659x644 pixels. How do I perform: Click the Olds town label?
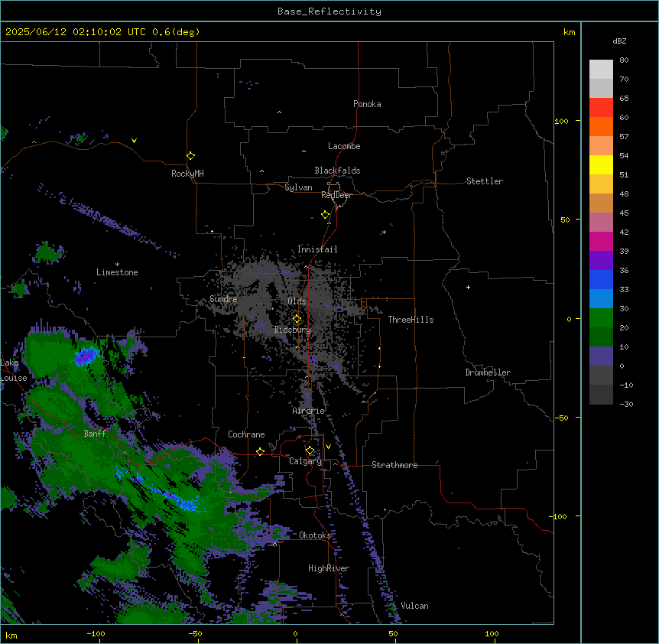point(297,301)
